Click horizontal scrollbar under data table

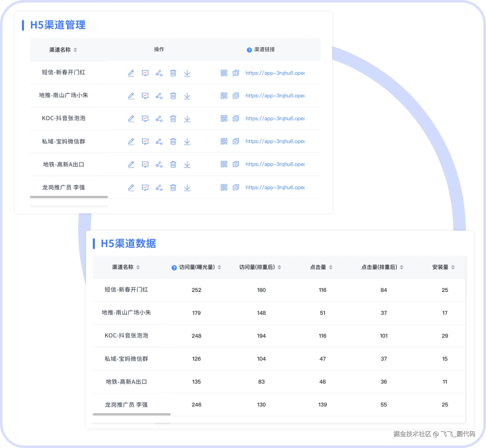(x=132, y=414)
